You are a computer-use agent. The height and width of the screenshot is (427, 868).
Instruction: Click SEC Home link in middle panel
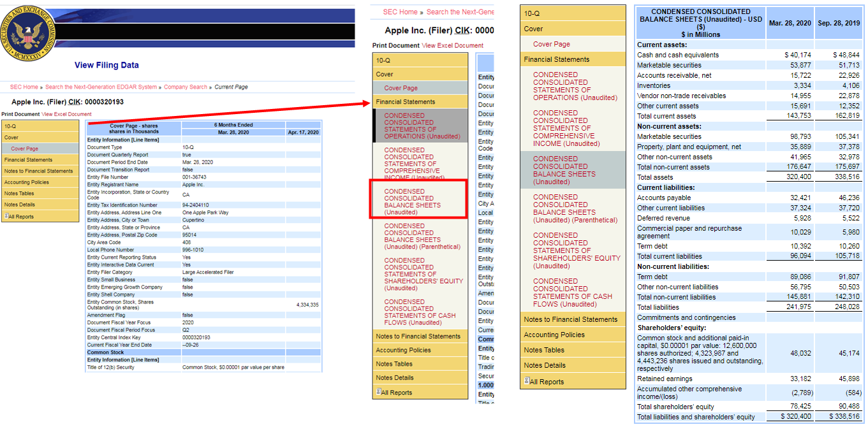point(400,11)
